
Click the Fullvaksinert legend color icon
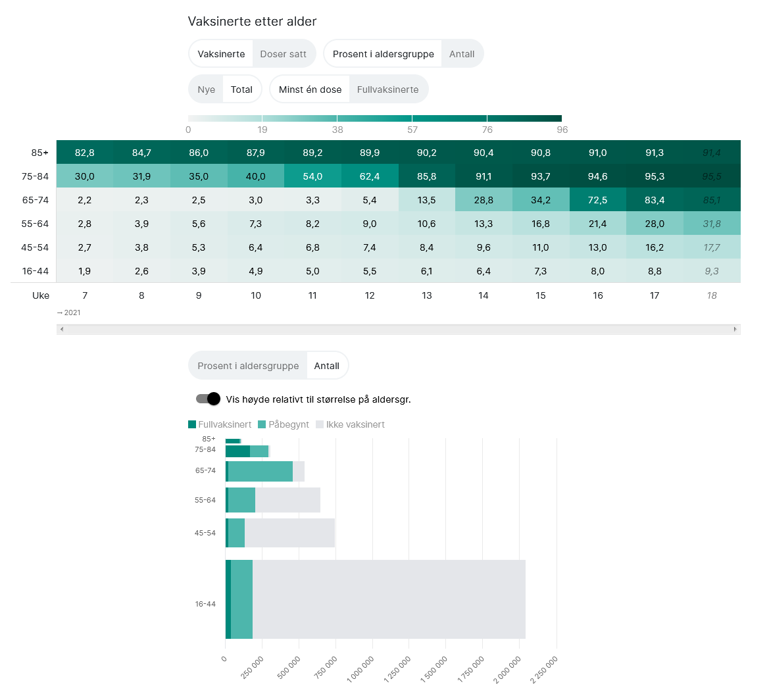[x=192, y=424]
